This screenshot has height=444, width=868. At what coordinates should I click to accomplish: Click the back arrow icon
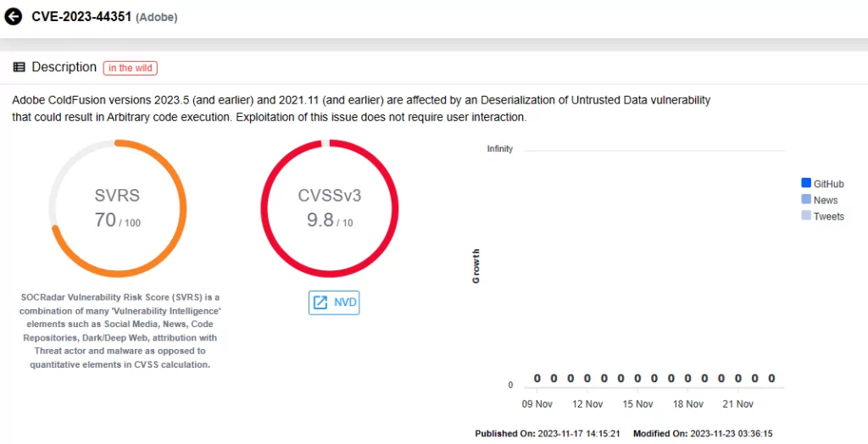(14, 17)
